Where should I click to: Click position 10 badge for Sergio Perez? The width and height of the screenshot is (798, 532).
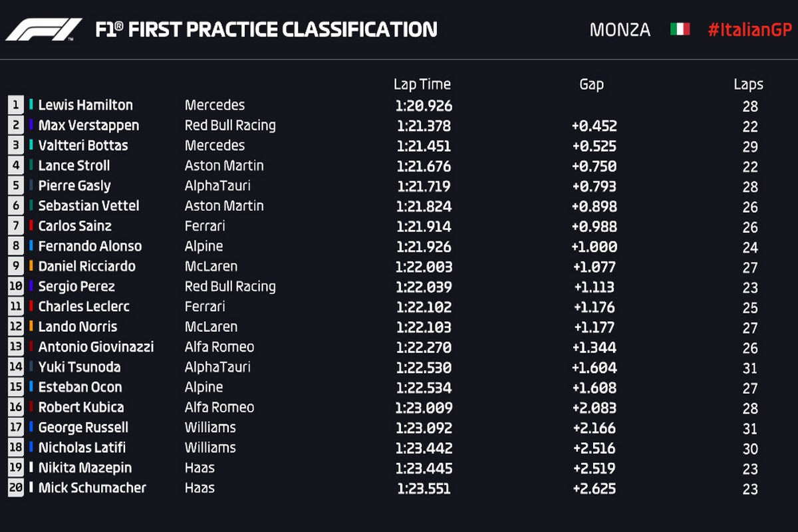15,287
